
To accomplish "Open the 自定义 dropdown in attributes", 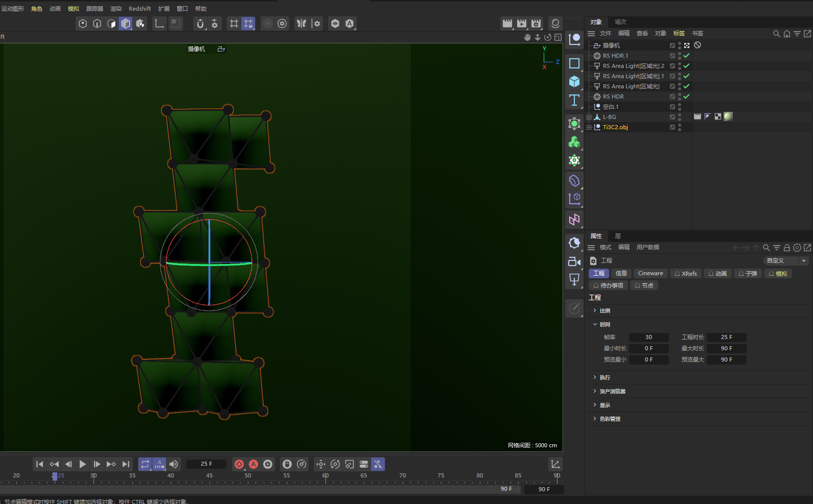I will (x=786, y=260).
